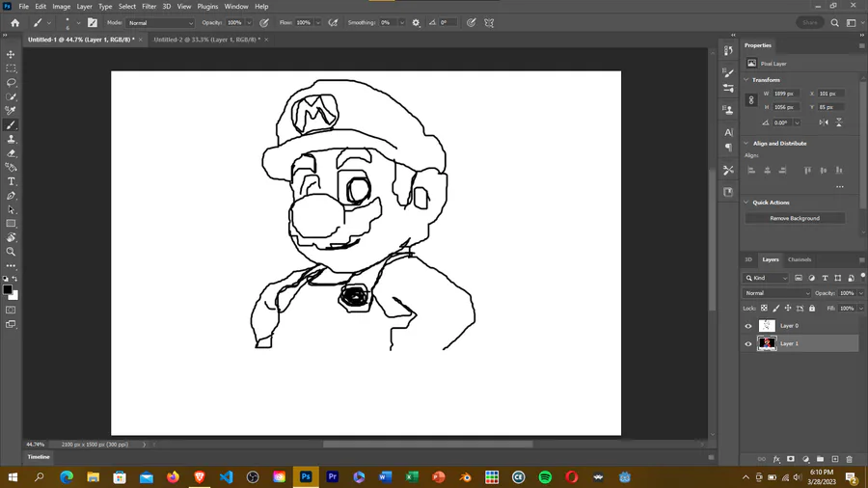This screenshot has width=868, height=488.
Task: Click the Remove Background button
Action: 795,218
